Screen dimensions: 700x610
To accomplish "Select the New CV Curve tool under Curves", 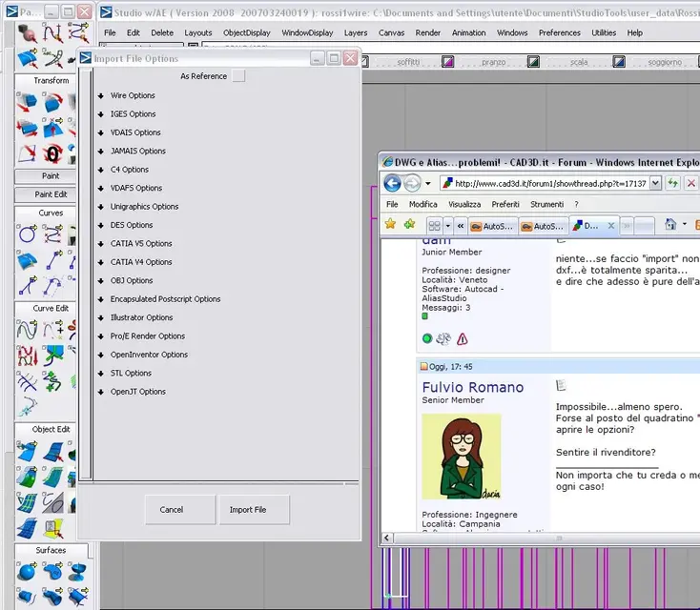I will (53, 234).
